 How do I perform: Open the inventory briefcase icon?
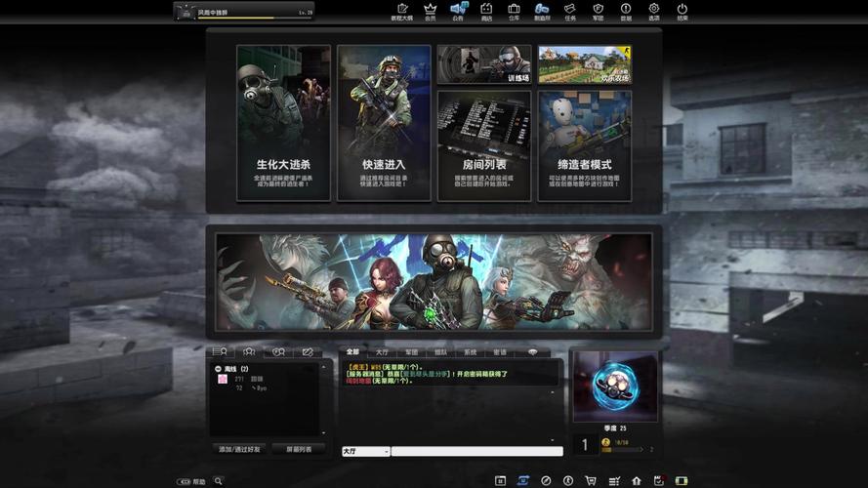click(x=515, y=11)
